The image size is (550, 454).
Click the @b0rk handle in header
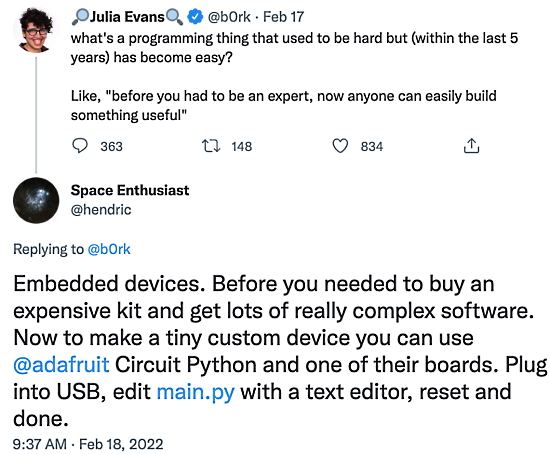(229, 17)
